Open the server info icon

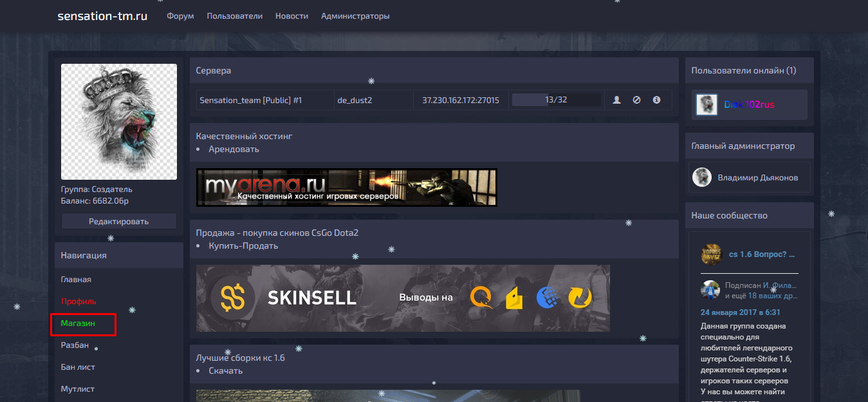tap(656, 100)
